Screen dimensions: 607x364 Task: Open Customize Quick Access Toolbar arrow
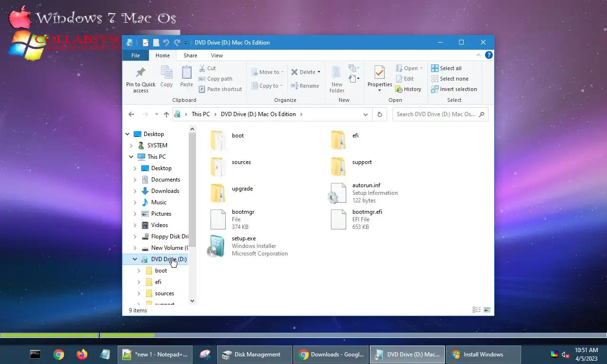tap(185, 43)
